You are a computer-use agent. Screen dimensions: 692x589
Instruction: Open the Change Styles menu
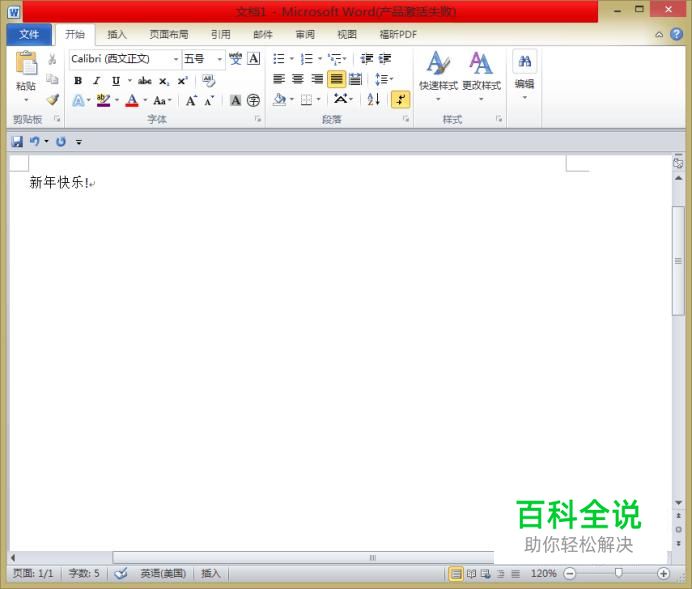pyautogui.click(x=481, y=76)
